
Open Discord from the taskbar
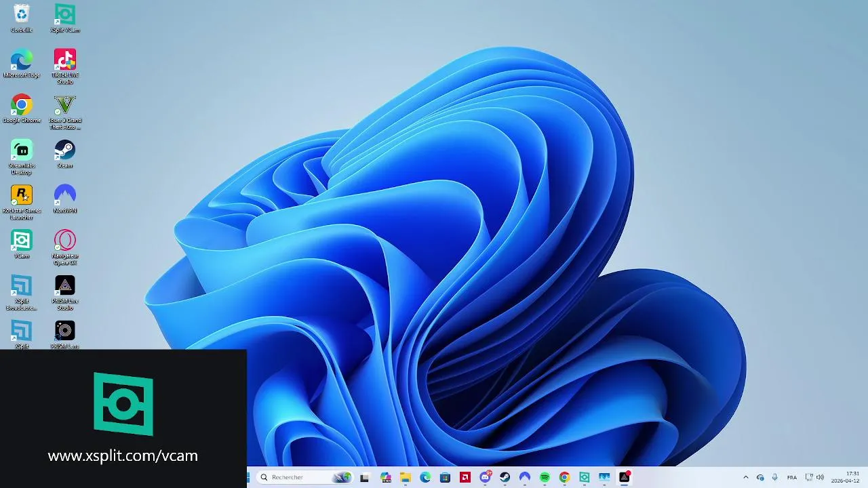click(x=485, y=477)
